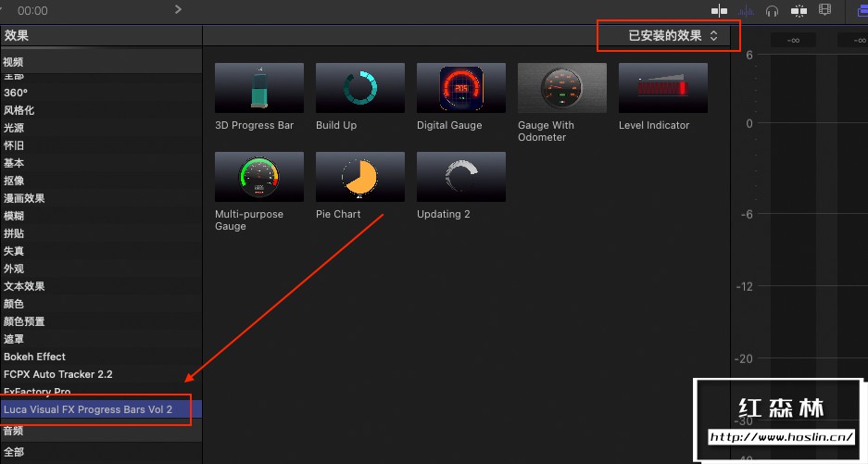Select the 拼贴 category
Screen dimensions: 868x464
click(101, 233)
